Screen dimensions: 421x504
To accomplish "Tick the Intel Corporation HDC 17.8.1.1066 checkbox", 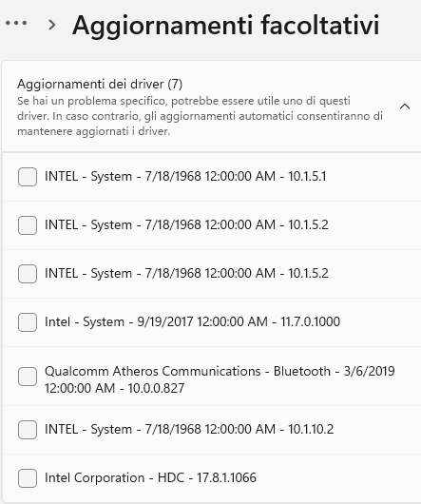I will pos(28,478).
